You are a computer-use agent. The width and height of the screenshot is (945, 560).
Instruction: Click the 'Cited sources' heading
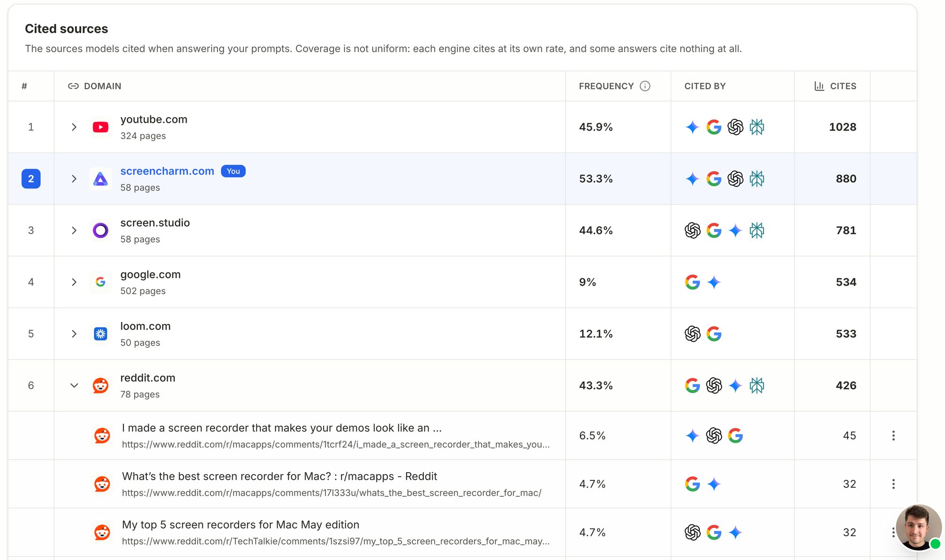coord(66,29)
